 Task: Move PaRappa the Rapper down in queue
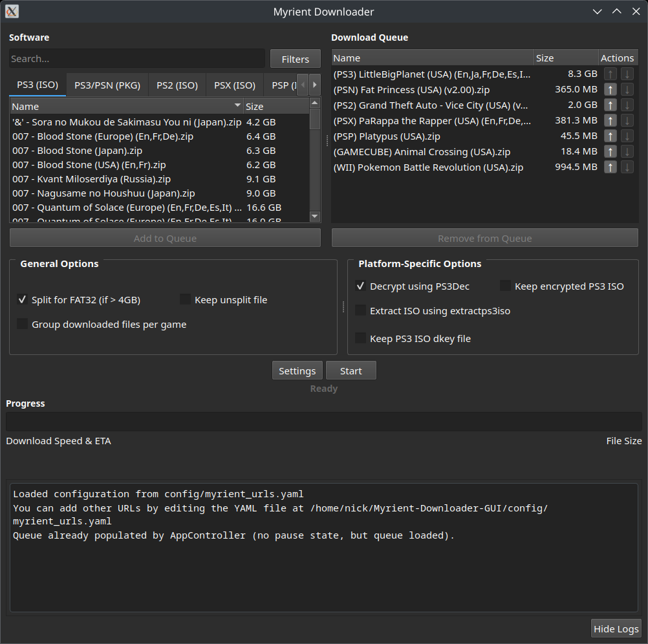pos(627,120)
